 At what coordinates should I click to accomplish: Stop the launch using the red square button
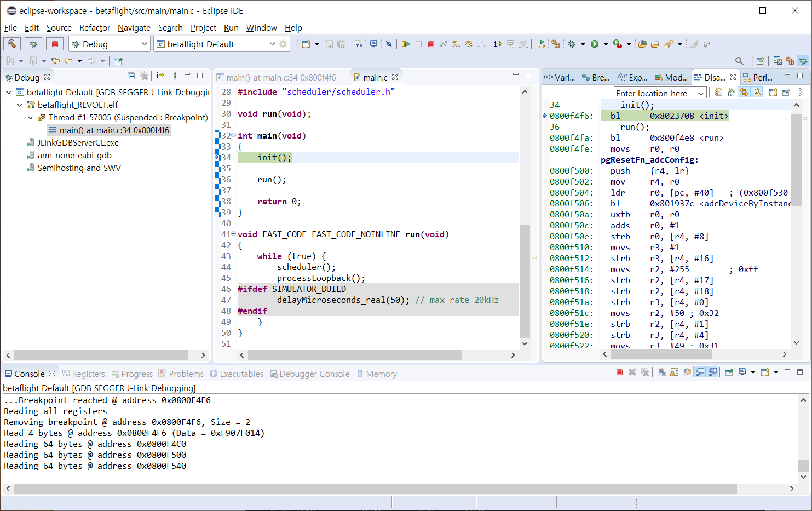point(55,44)
